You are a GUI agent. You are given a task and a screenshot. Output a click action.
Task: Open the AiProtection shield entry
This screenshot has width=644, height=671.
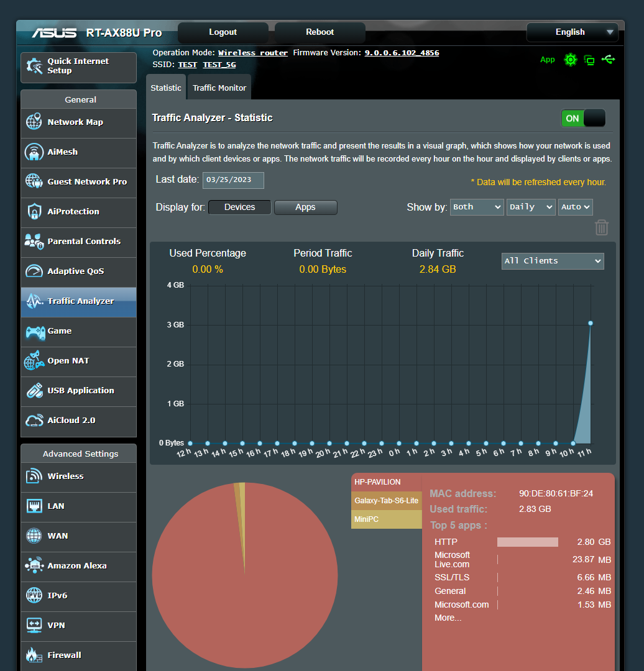(x=79, y=211)
